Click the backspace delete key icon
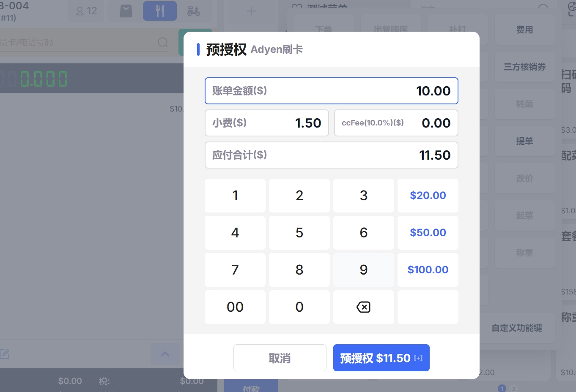The height and width of the screenshot is (392, 576). click(x=363, y=307)
